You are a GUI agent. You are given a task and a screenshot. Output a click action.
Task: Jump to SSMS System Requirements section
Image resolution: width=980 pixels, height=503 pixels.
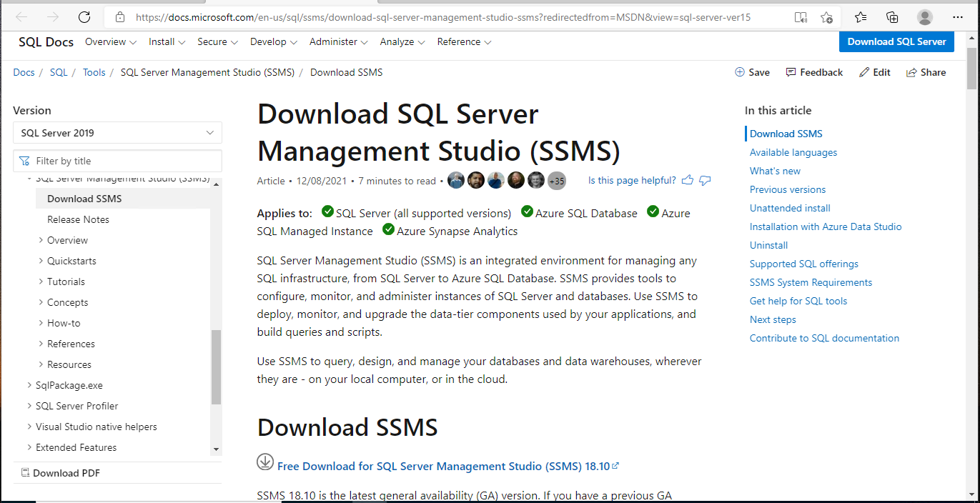click(811, 282)
